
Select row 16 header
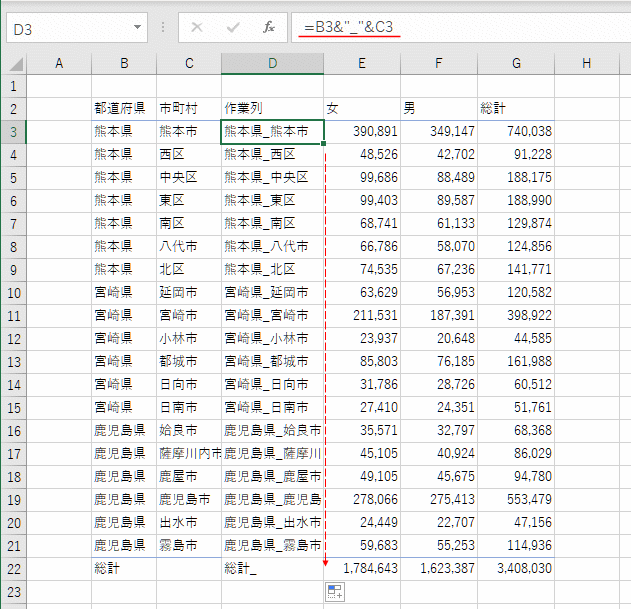point(14,431)
